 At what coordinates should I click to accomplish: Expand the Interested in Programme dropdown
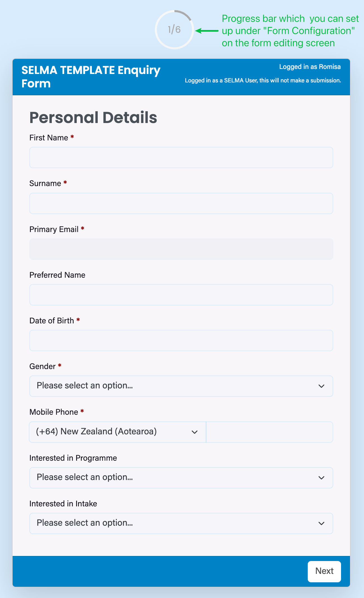[x=181, y=478]
